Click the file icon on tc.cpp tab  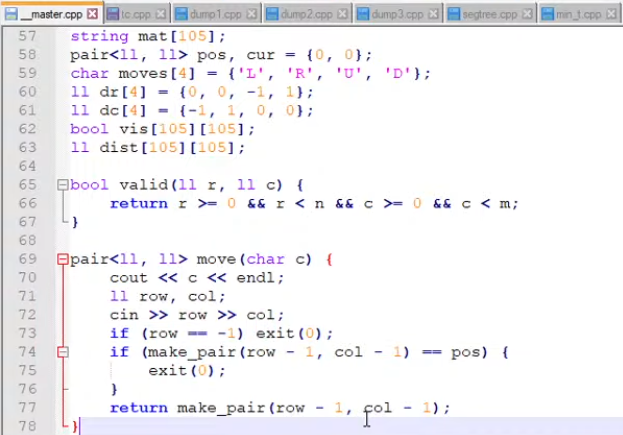(111, 14)
